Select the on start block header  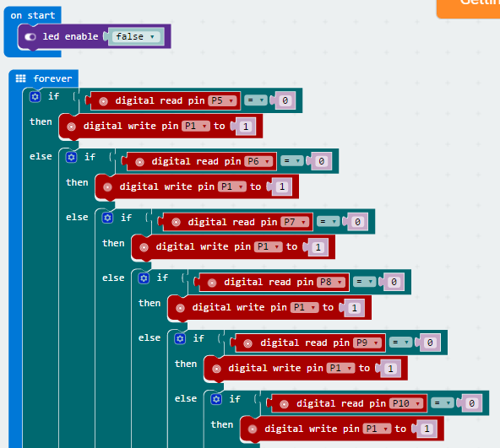[33, 15]
